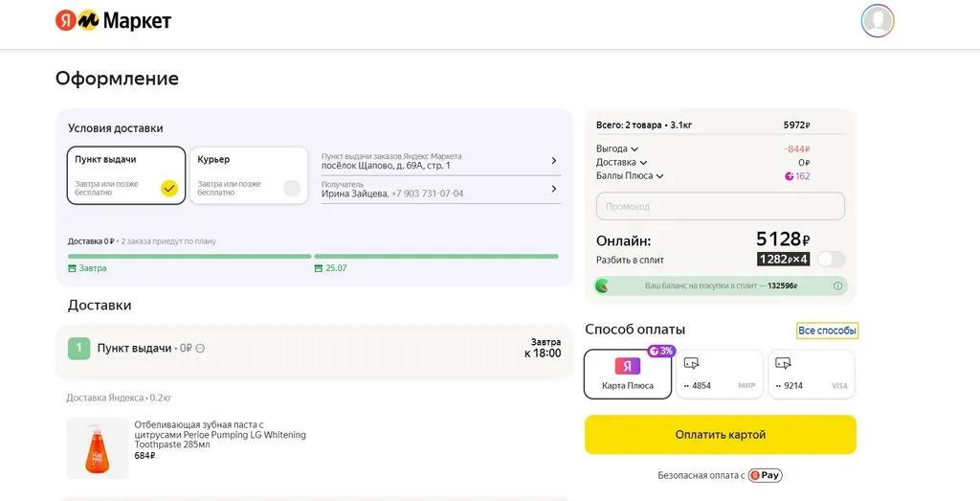Select the Курьер delivery option
The height and width of the screenshot is (501, 980).
coord(249,175)
